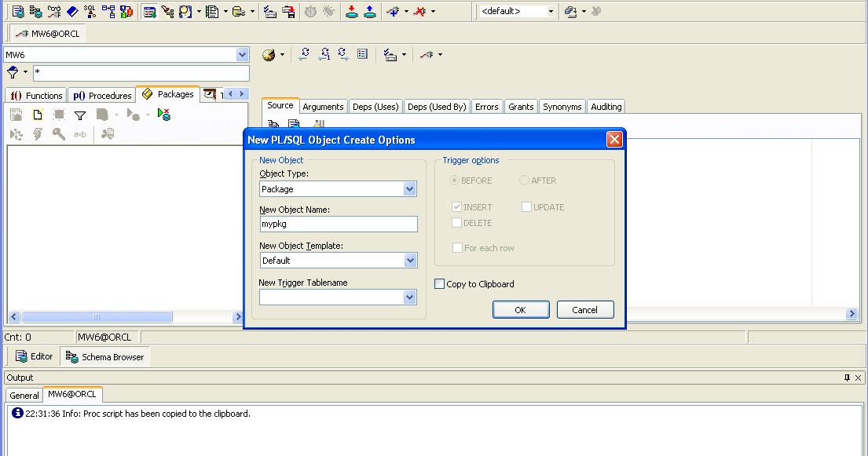Image resolution: width=868 pixels, height=456 pixels.
Task: Click inside the New Object Name field
Action: (x=338, y=224)
